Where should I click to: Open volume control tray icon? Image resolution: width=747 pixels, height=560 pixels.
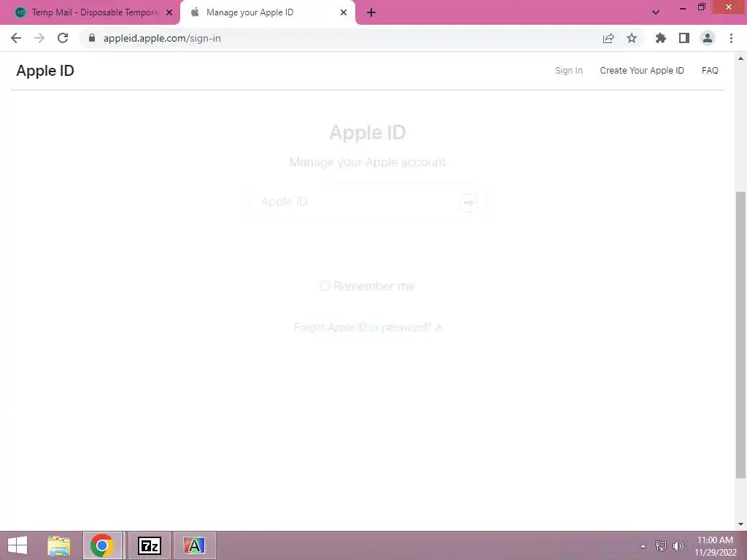coord(678,545)
